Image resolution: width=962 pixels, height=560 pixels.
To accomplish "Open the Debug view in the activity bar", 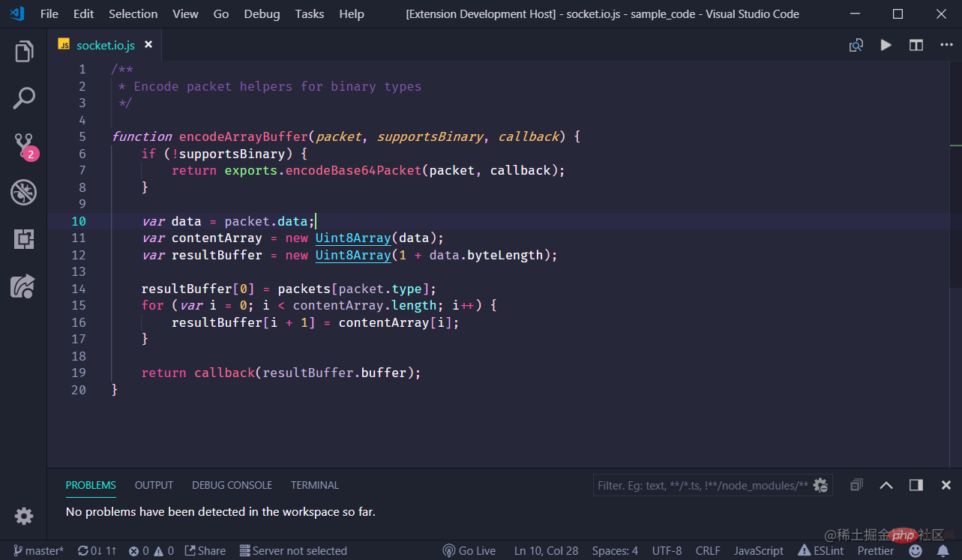I will click(24, 193).
